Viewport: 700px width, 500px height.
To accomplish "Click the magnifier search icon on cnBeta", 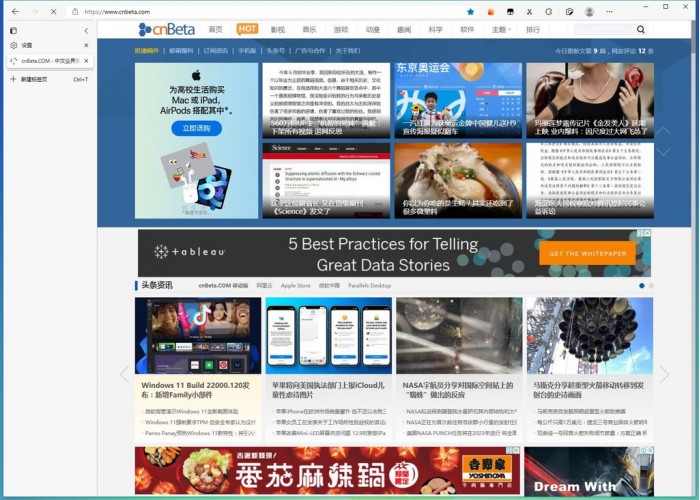I will click(641, 29).
